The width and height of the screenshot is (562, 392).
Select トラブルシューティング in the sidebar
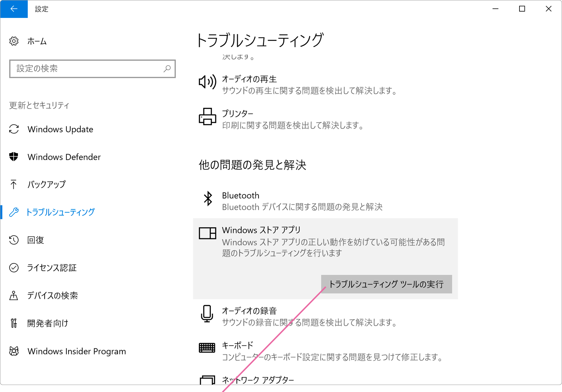click(x=60, y=212)
